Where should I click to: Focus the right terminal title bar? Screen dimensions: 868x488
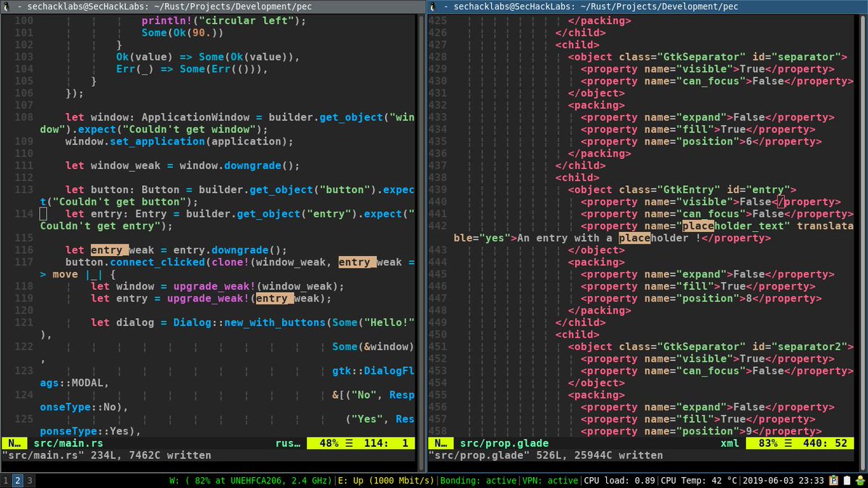[647, 7]
